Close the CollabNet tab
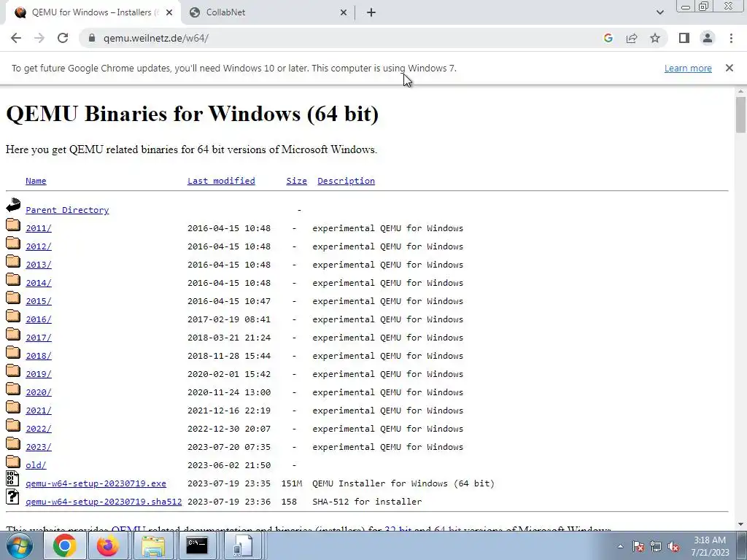 pos(344,12)
